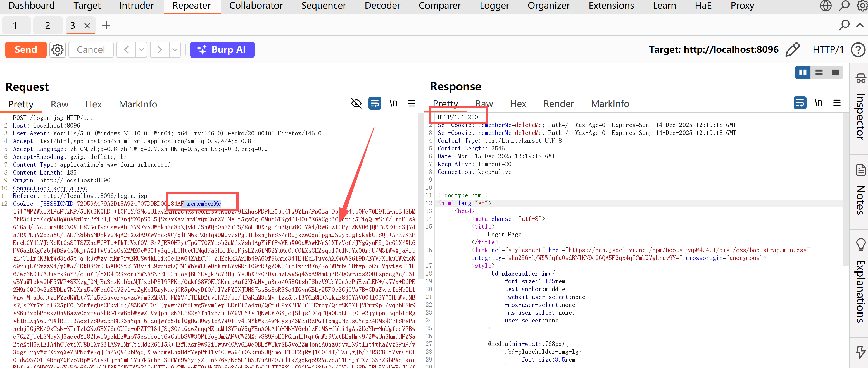Close Repeater tab 3
Viewport: 868px width, 368px height.
point(87,26)
